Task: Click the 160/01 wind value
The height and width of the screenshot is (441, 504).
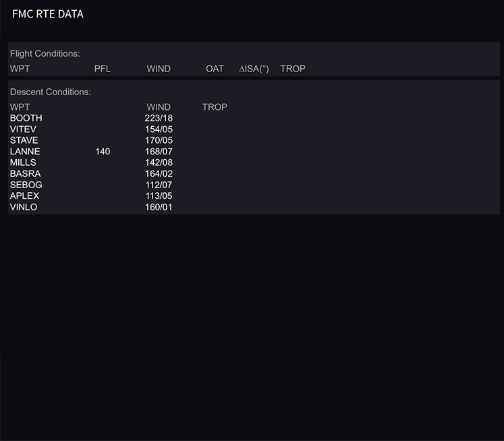Action: coord(159,207)
